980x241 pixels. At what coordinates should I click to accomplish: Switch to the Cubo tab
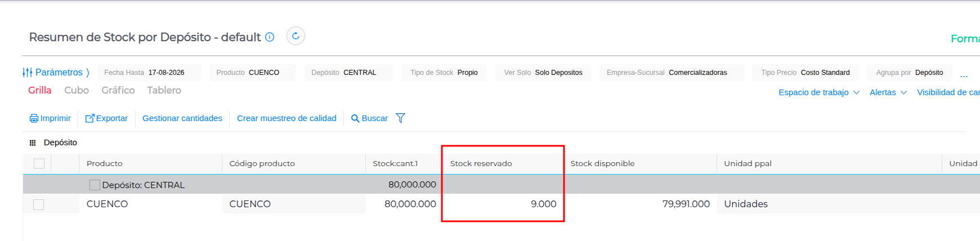coord(77,90)
